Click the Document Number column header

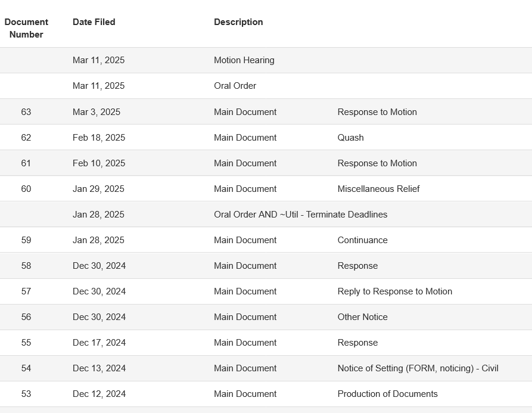pos(26,28)
